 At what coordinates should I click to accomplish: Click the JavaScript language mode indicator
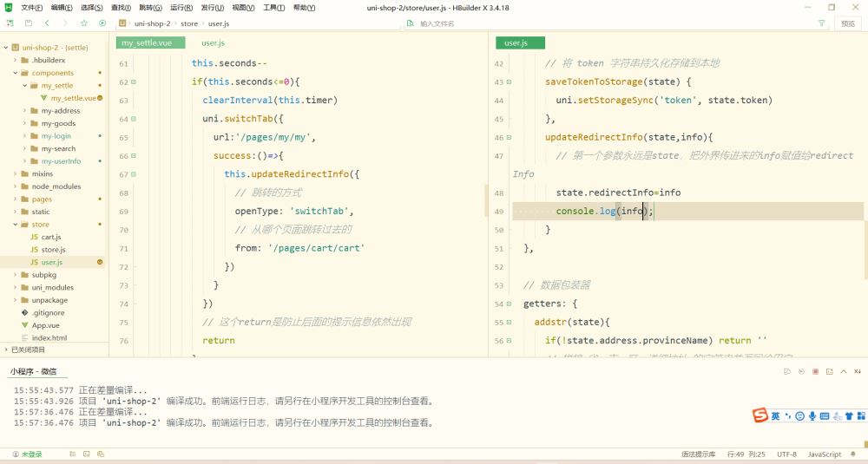[825, 454]
